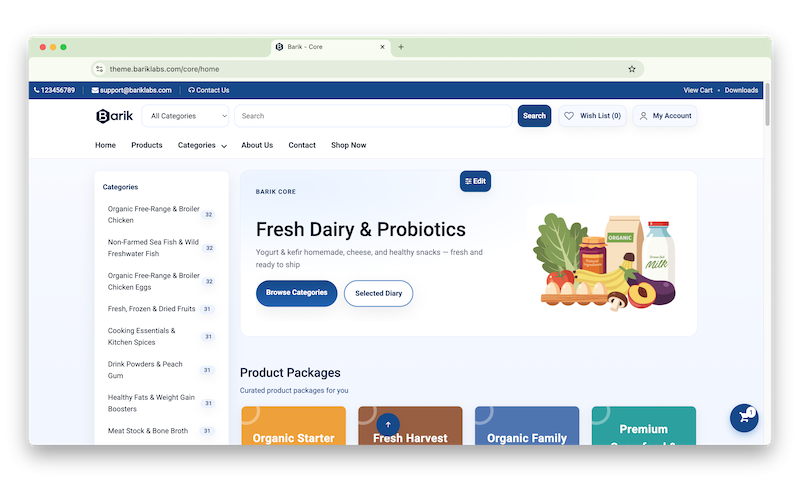This screenshot has height=500, width=800.
Task: Click the floating shopping cart icon
Action: pyautogui.click(x=744, y=418)
